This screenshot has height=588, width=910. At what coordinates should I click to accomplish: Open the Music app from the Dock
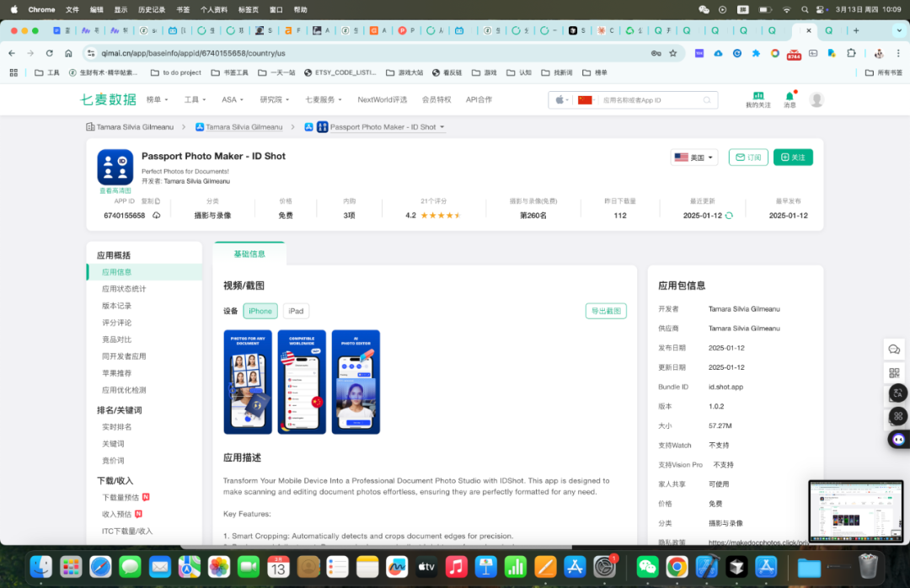(456, 567)
